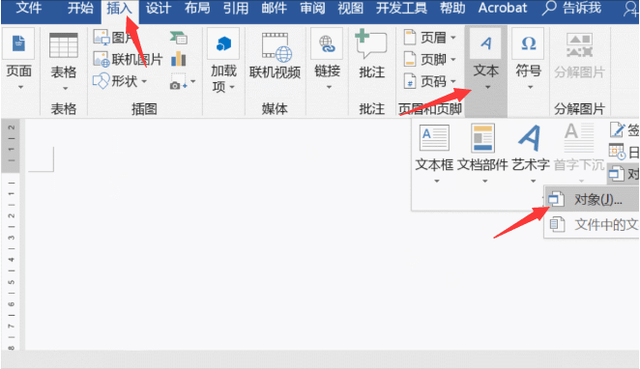Open the 符号 (Symbols) dropdown
This screenshot has width=640, height=369.
click(x=528, y=60)
